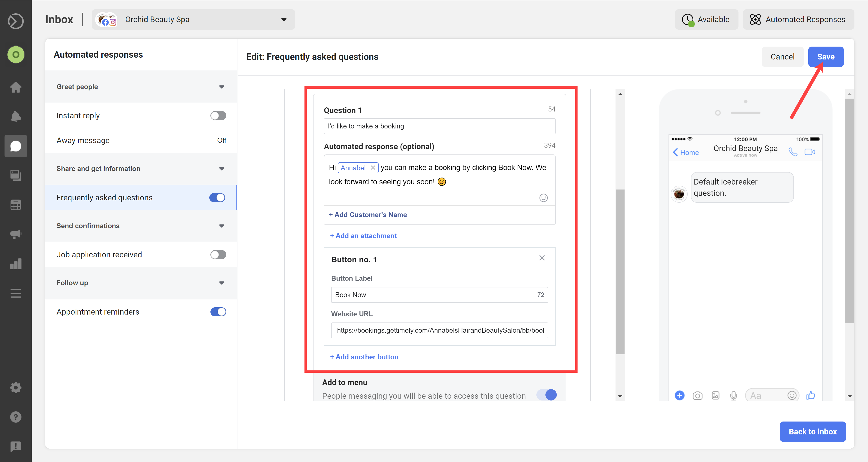Tap the phone call icon in preview
The image size is (868, 462).
coord(793,152)
